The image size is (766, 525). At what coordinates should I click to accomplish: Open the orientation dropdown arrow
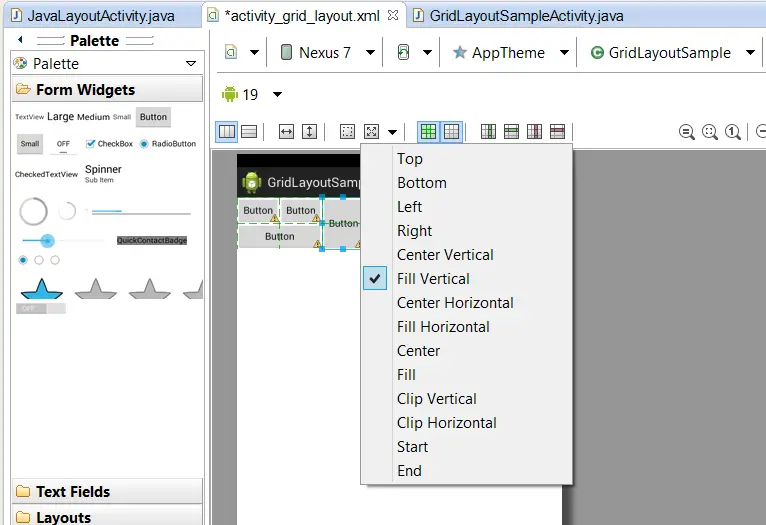click(427, 52)
